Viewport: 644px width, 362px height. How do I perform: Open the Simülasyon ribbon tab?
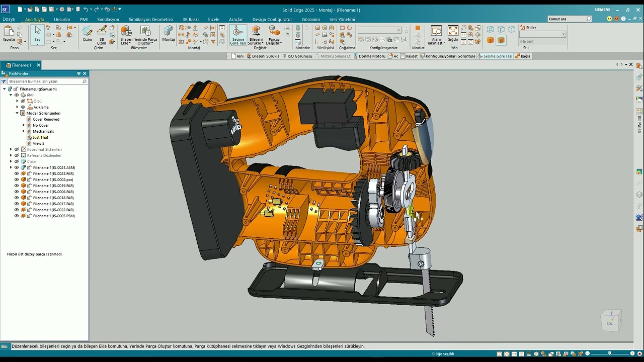108,20
